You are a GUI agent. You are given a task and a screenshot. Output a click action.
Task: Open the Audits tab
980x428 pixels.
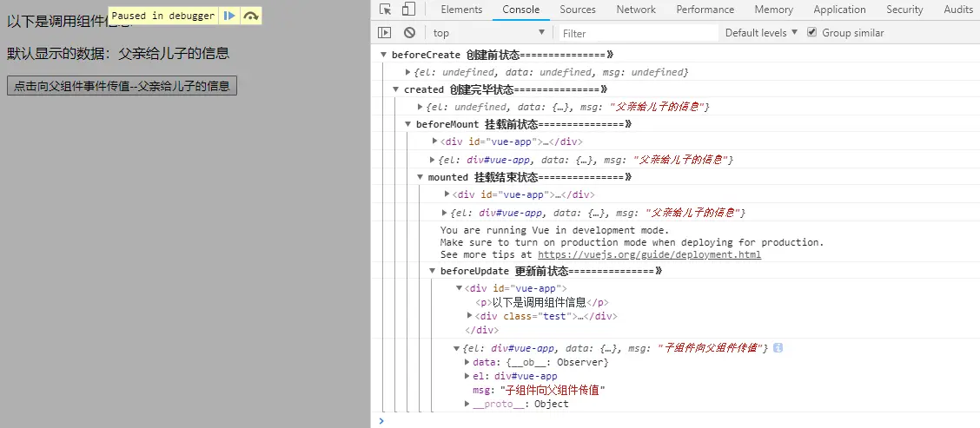(x=958, y=10)
